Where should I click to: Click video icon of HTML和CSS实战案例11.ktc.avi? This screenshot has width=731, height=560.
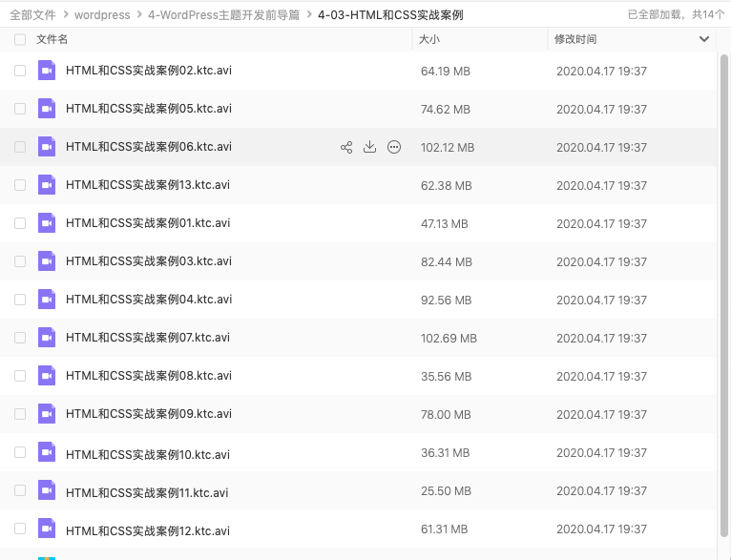47,490
